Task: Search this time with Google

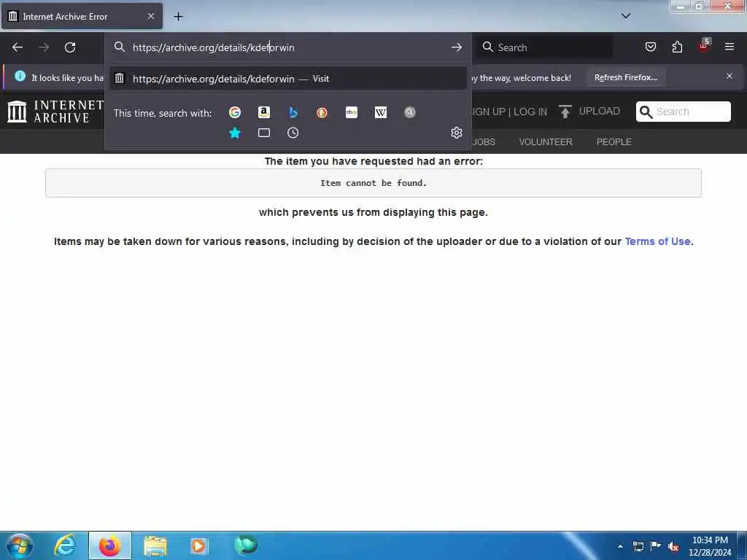Action: [234, 112]
